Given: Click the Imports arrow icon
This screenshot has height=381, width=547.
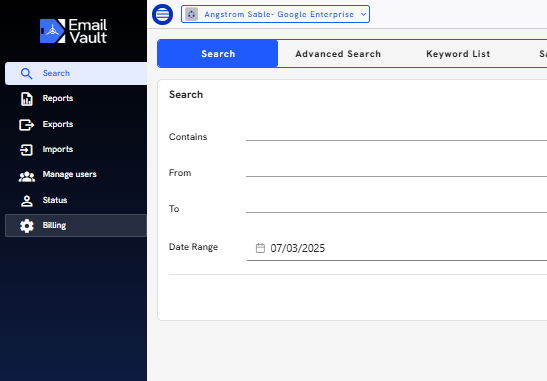Looking at the screenshot, I should click(26, 150).
